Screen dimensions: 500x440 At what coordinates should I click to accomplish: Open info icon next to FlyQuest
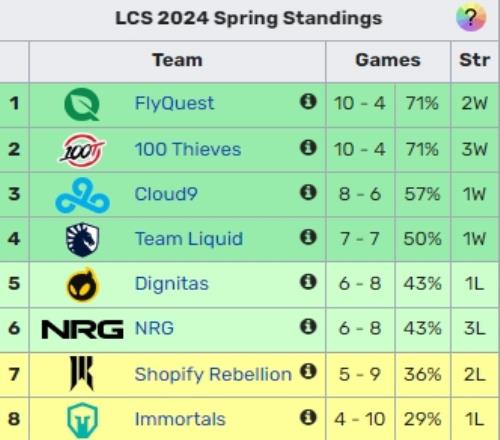click(308, 101)
